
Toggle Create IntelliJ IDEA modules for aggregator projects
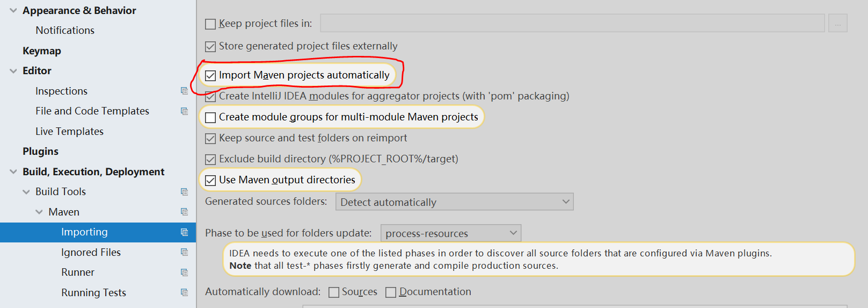pyautogui.click(x=210, y=97)
